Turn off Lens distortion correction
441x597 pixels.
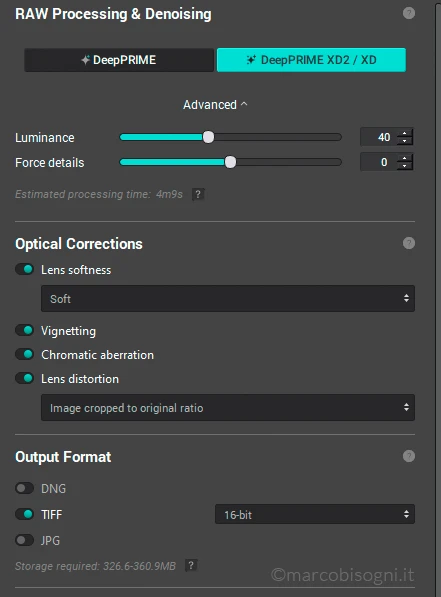point(24,378)
